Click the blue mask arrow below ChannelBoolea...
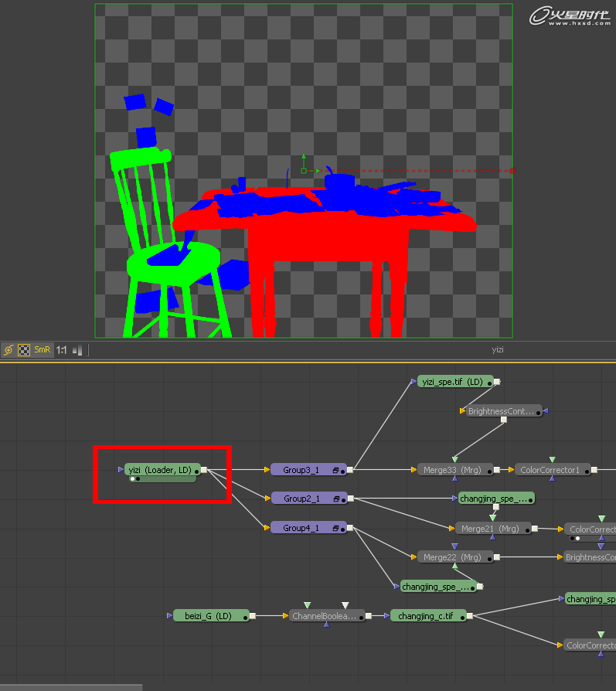The image size is (616, 691). pyautogui.click(x=326, y=625)
